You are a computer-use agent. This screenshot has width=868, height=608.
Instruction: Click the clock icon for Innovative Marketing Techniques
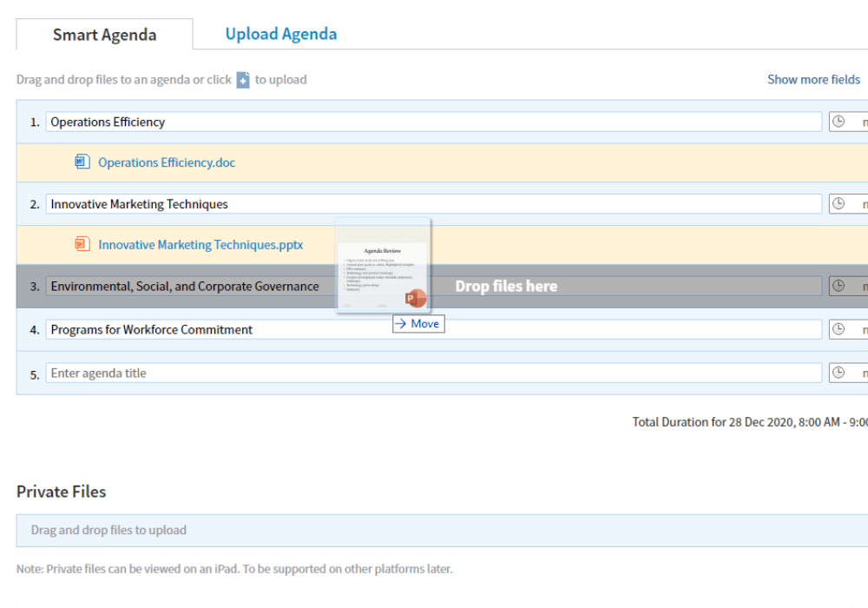[838, 204]
